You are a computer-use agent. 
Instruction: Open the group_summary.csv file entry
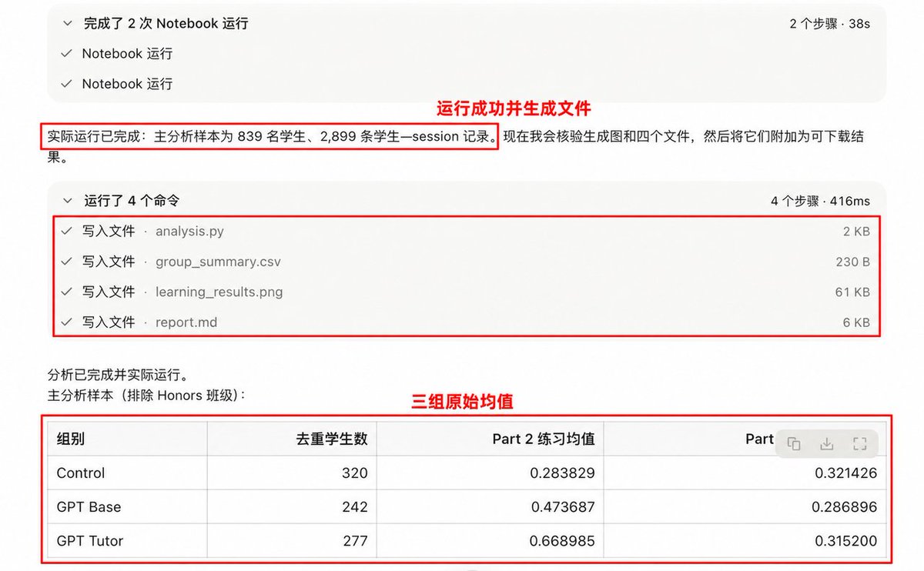click(x=218, y=262)
